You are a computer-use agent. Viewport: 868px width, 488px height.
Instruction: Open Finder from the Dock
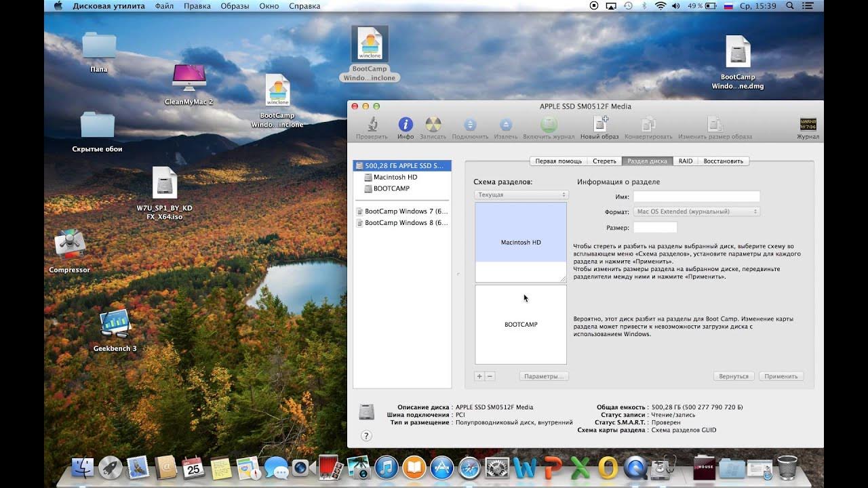tap(83, 468)
